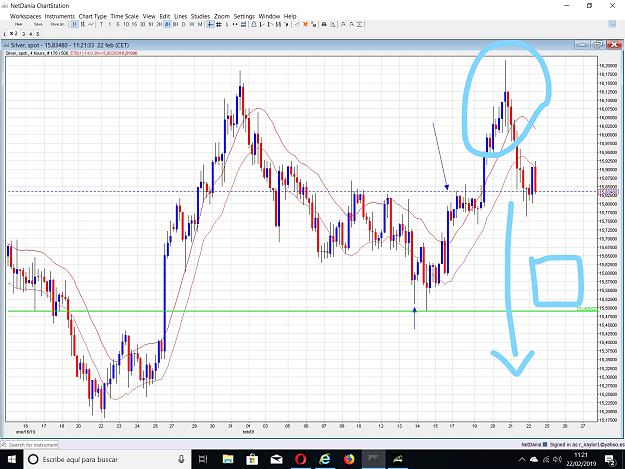Select the bar chart type icon
This screenshot has height=469, width=625.
83,24
